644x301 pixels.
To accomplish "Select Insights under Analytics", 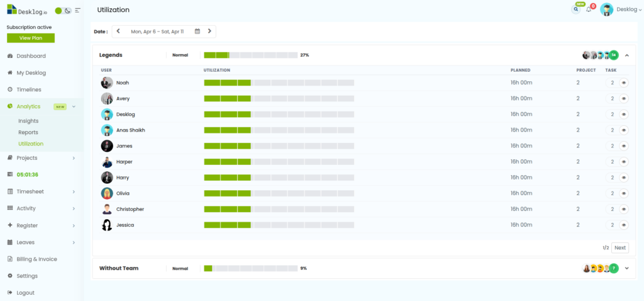I will coord(28,121).
